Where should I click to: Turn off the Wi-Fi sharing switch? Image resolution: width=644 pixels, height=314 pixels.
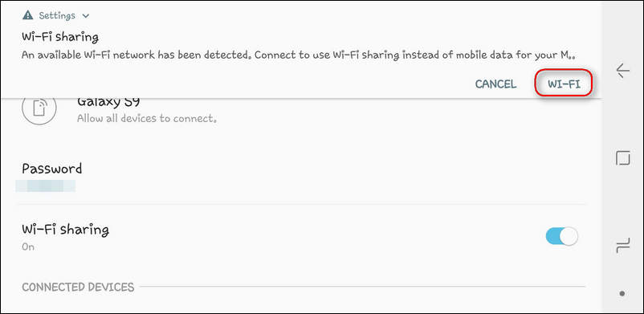[561, 236]
